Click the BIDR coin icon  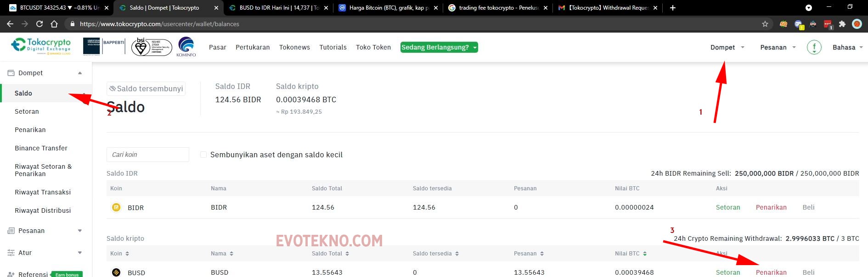[116, 207]
